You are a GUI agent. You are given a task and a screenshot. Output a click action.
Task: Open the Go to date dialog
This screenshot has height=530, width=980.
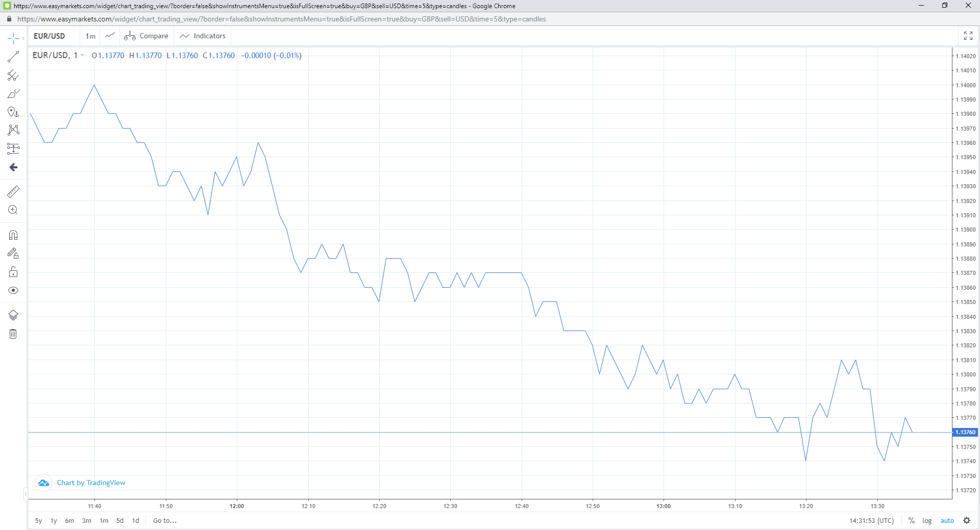[x=165, y=521]
